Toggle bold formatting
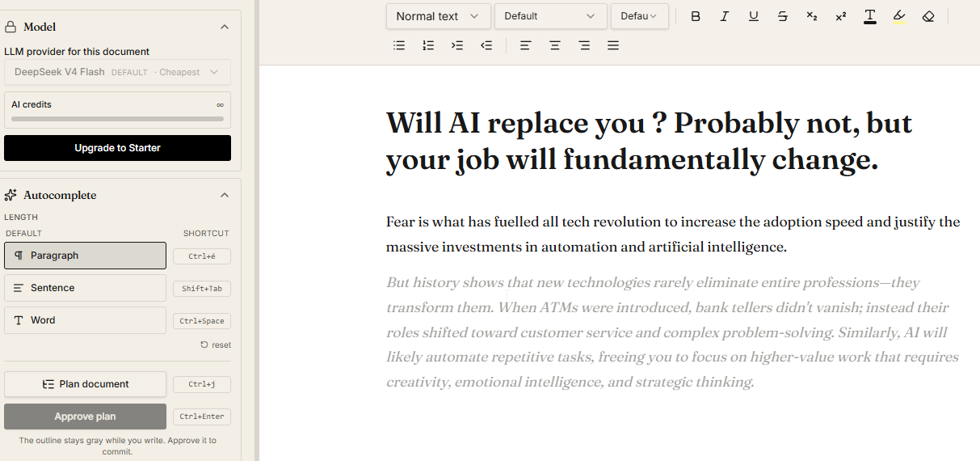Image resolution: width=980 pixels, height=461 pixels. (696, 16)
